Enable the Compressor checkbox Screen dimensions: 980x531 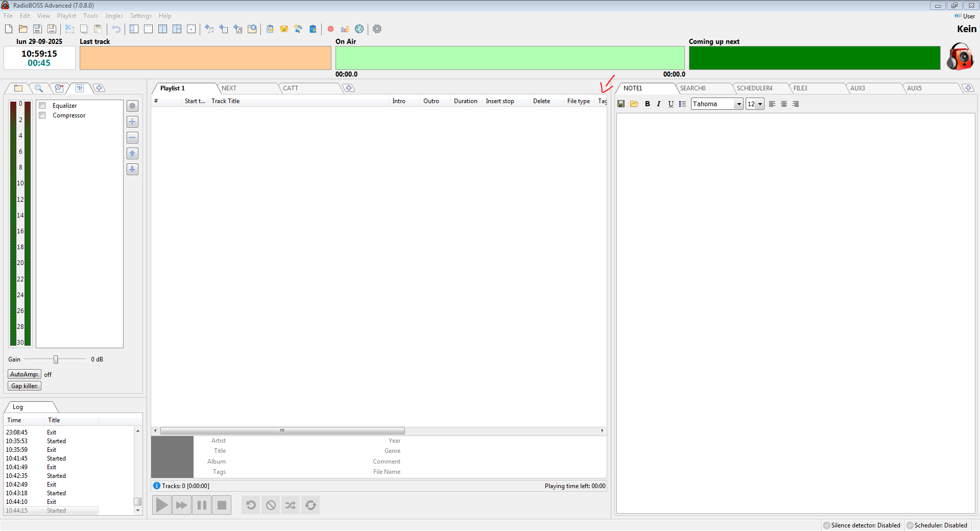43,115
